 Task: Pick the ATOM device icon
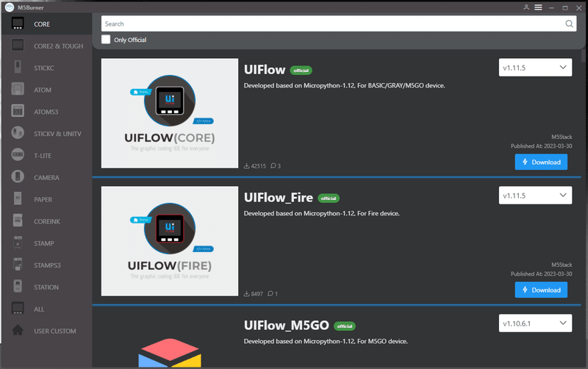tap(18, 89)
